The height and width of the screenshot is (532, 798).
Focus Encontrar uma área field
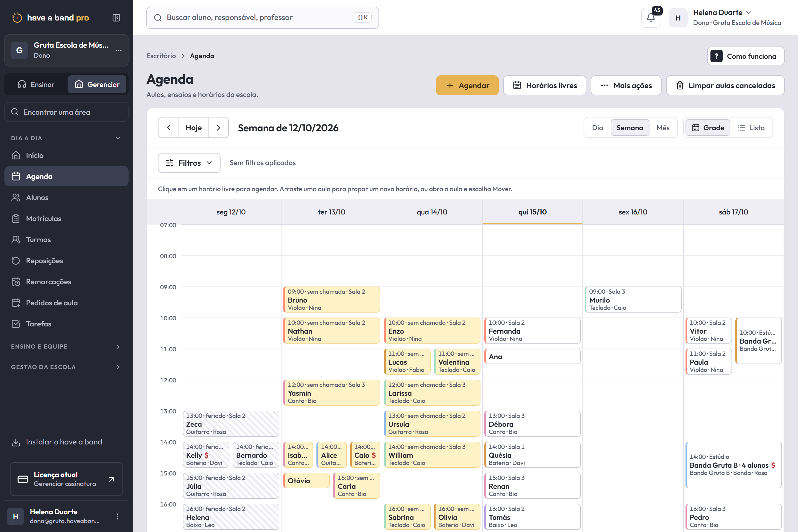click(66, 112)
